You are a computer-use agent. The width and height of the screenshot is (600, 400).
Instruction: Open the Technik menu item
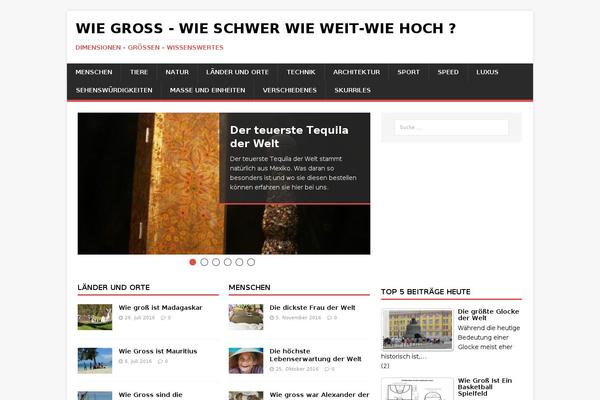pos(301,72)
